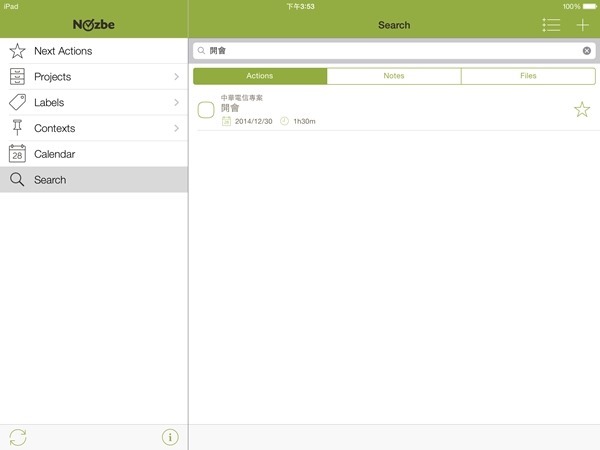600x450 pixels.
Task: Open the Projects list
Action: pos(94,77)
